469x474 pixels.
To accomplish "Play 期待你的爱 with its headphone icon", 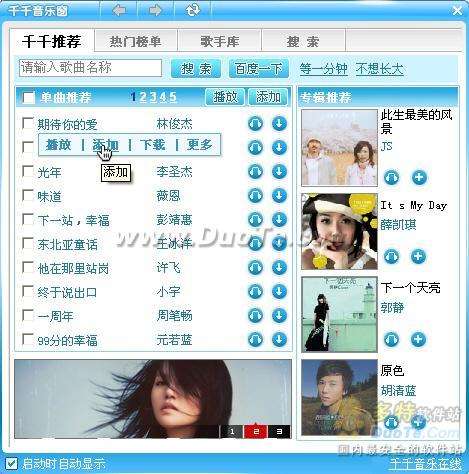I will click(255, 124).
